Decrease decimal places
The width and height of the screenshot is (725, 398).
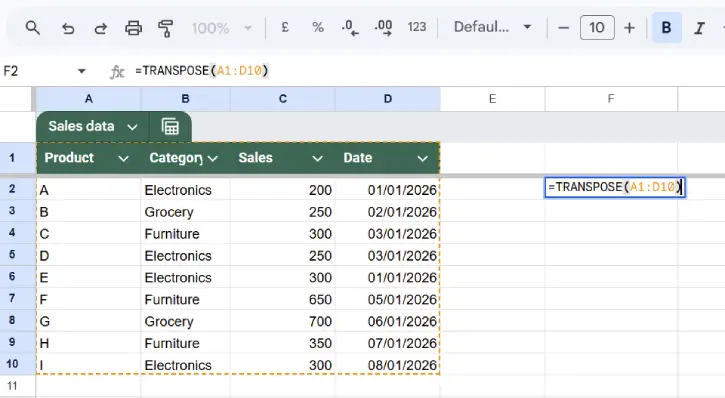click(350, 28)
